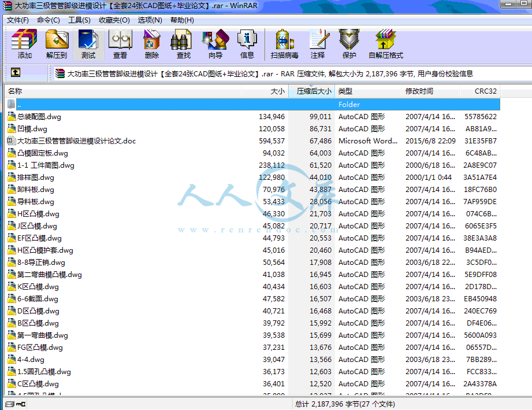This screenshot has height=410, width=532.
Task: Click the key icon in the status bar
Action: tap(21, 404)
